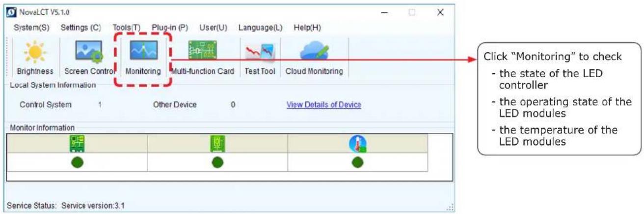
Task: Click the Monitor Information heading
Action: (x=42, y=128)
